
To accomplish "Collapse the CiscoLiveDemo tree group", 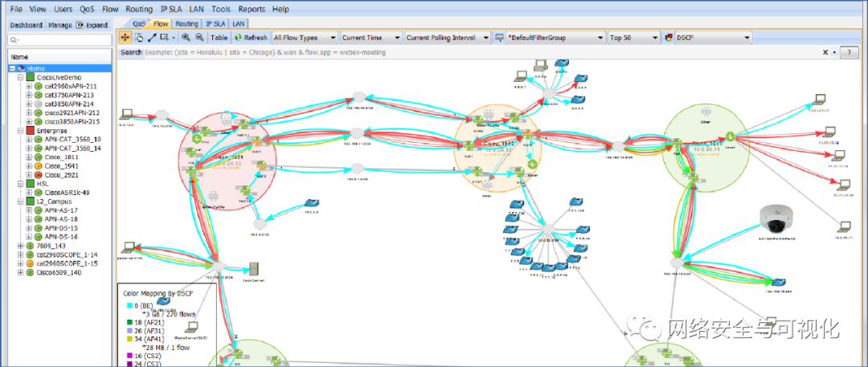I will click(20, 78).
